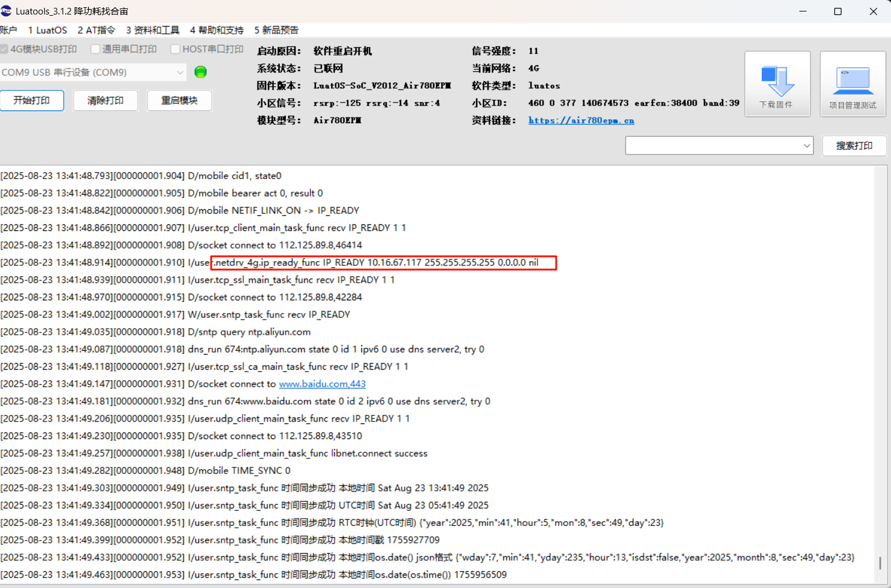891x588 pixels.
Task: Click the log area vertical scrollbar thumb
Action: (x=880, y=562)
